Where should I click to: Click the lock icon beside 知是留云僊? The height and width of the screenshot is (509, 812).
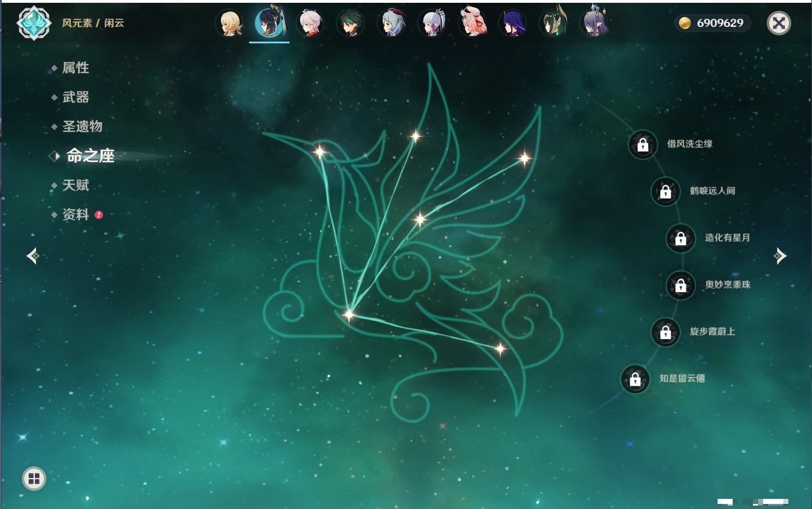635,379
